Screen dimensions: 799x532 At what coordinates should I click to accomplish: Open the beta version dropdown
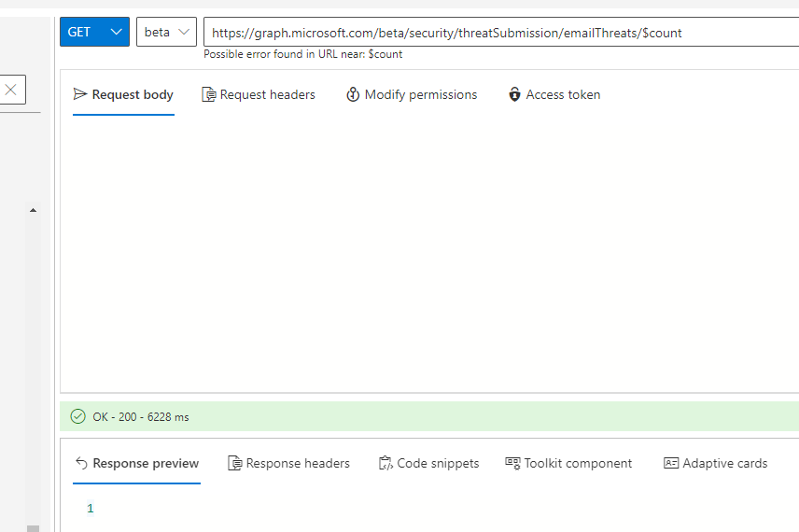click(x=166, y=32)
